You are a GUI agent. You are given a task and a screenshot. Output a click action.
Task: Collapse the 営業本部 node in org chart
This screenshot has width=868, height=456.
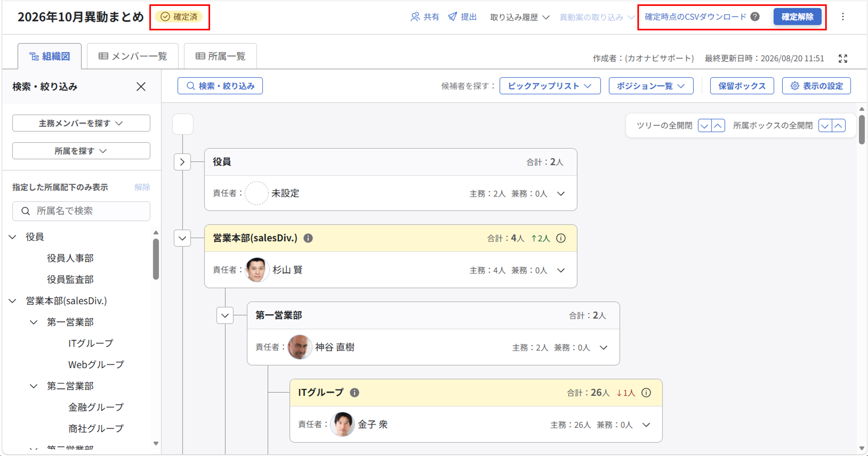[182, 238]
